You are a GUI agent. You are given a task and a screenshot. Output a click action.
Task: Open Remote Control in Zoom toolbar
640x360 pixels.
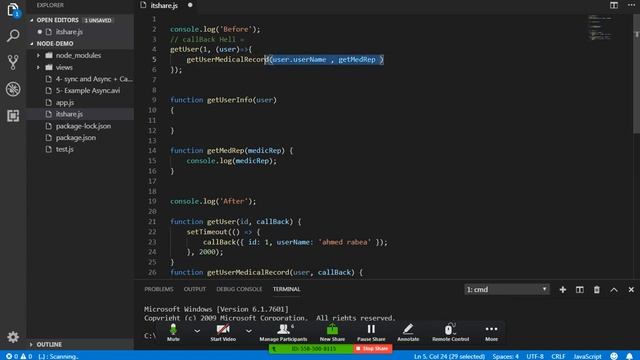[450, 332]
